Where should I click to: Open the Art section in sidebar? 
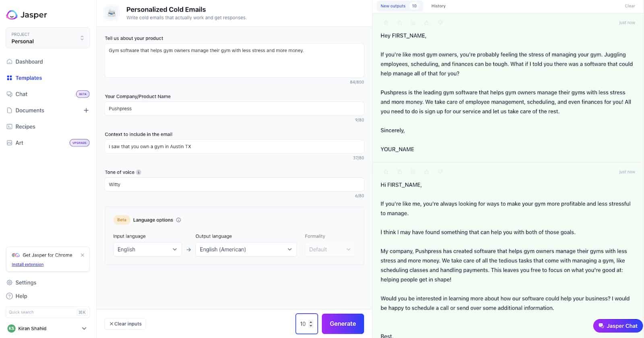[x=19, y=143]
